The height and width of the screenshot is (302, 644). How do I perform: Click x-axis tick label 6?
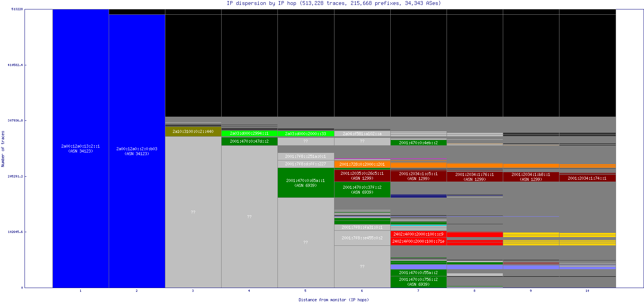point(362,291)
